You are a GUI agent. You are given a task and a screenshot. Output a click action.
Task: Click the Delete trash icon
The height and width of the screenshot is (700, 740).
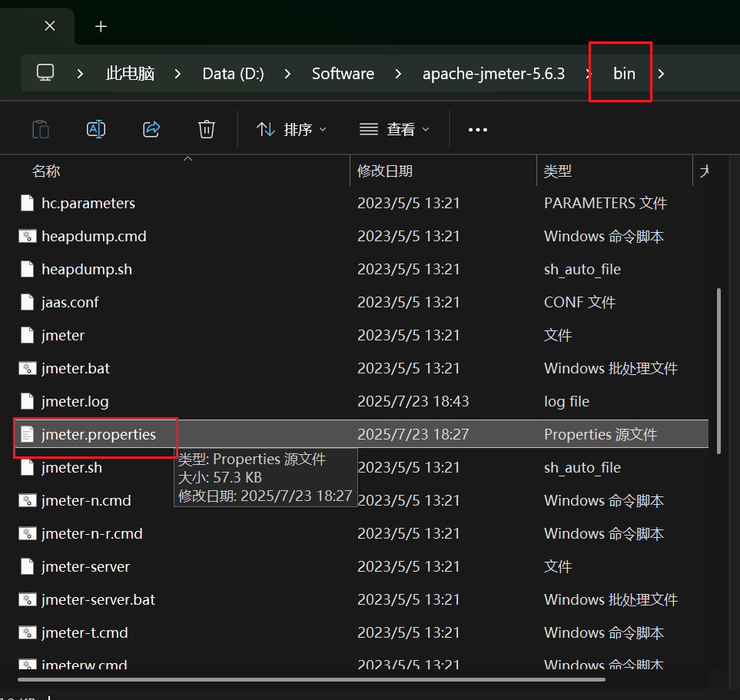click(x=206, y=129)
